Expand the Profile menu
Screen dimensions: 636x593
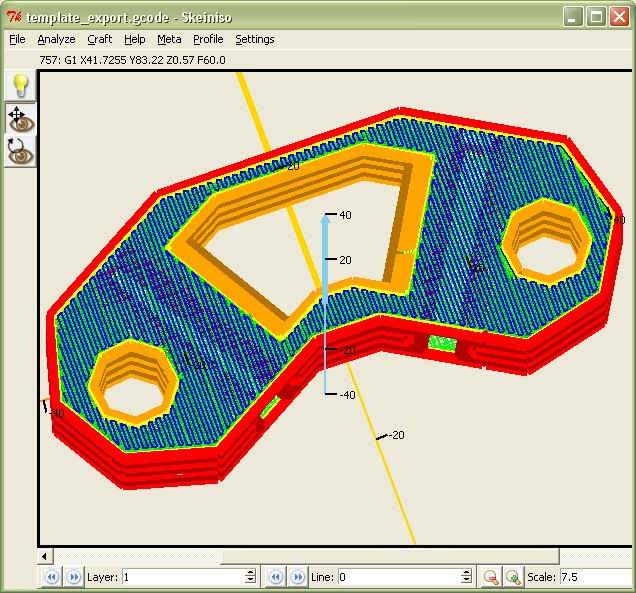[208, 39]
